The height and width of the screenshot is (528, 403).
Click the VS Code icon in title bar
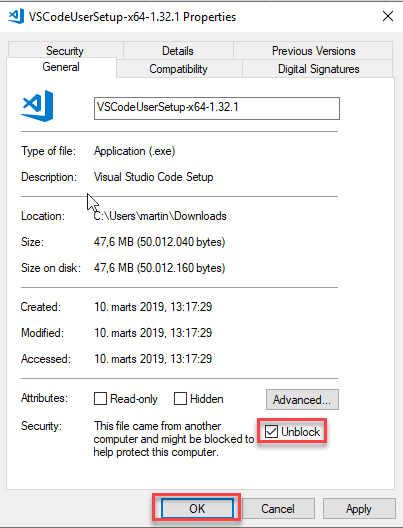point(16,16)
